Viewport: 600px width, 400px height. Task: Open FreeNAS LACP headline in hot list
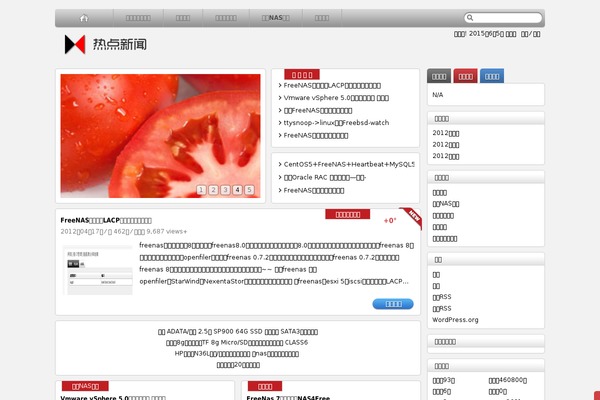click(x=332, y=85)
